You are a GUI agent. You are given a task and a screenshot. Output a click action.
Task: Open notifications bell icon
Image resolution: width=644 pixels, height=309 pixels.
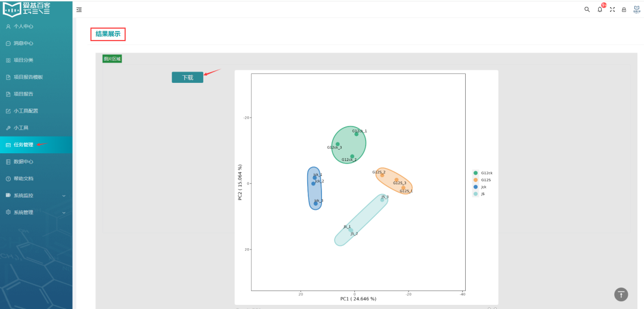pyautogui.click(x=600, y=10)
